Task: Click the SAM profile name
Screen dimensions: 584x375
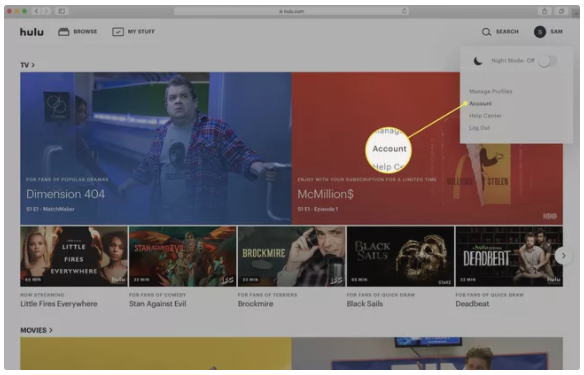Action: [556, 32]
